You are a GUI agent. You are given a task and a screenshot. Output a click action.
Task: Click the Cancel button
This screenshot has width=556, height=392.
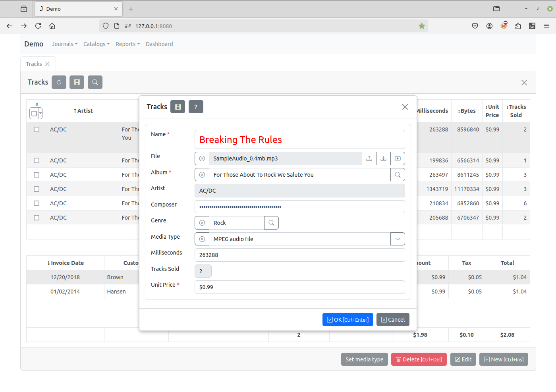(393, 320)
